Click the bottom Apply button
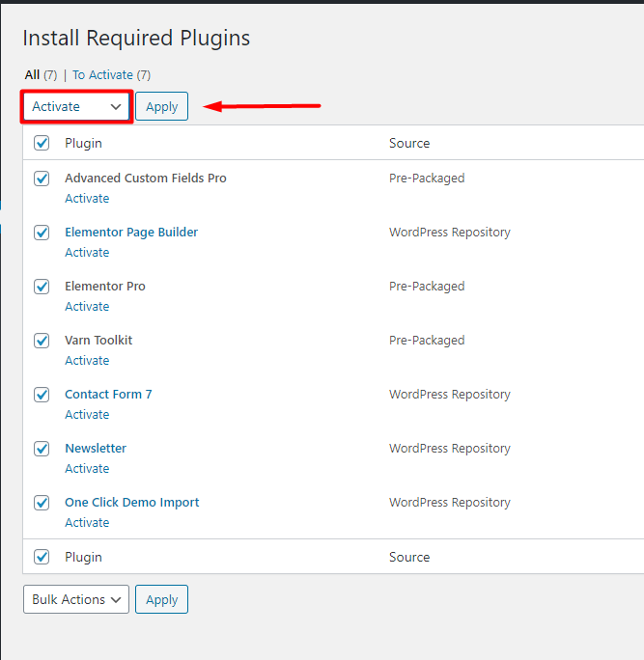The height and width of the screenshot is (660, 644). (161, 599)
